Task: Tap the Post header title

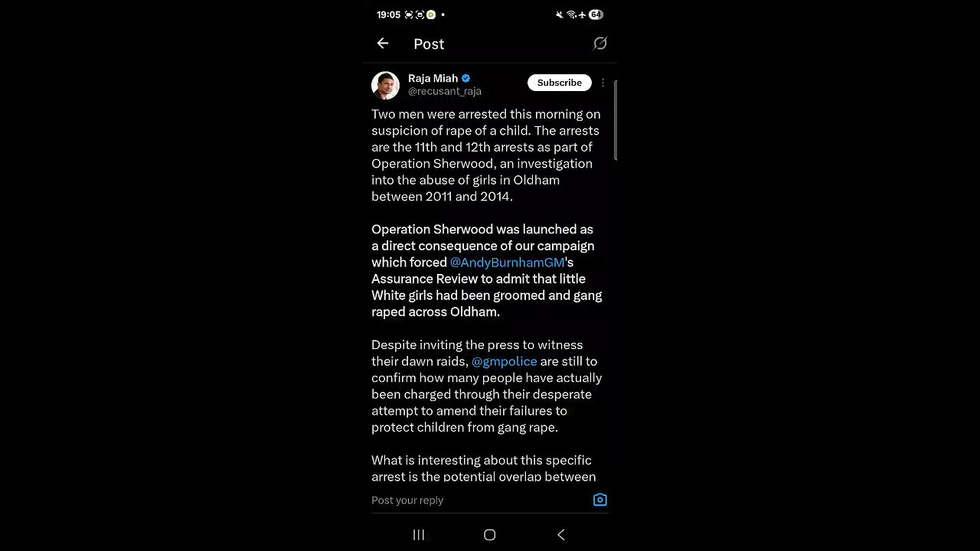Action: pyautogui.click(x=429, y=44)
